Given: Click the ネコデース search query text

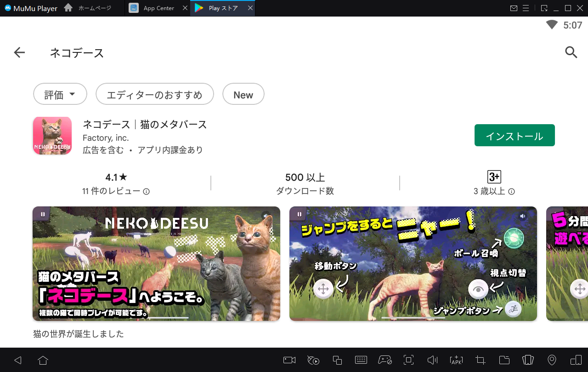Looking at the screenshot, I should (x=77, y=53).
